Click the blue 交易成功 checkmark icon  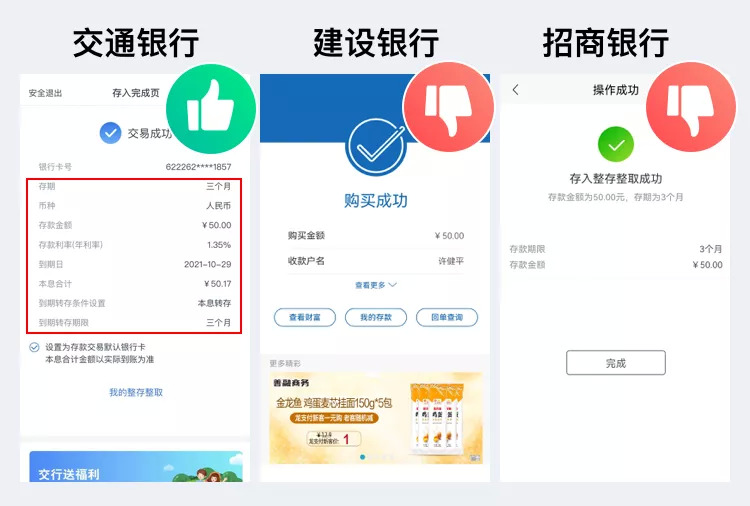click(x=110, y=133)
